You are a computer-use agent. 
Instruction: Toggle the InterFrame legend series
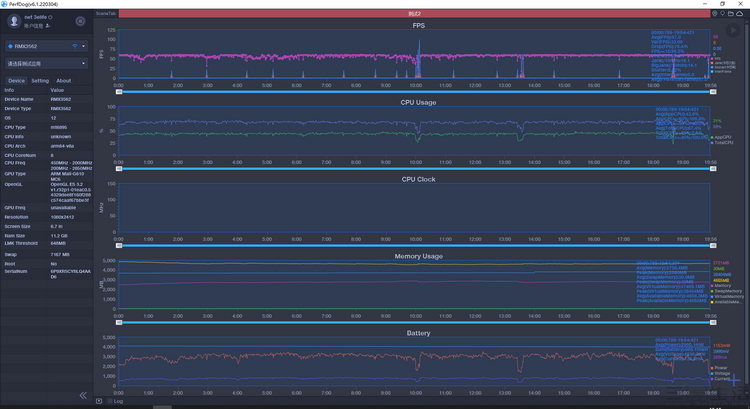[721, 71]
